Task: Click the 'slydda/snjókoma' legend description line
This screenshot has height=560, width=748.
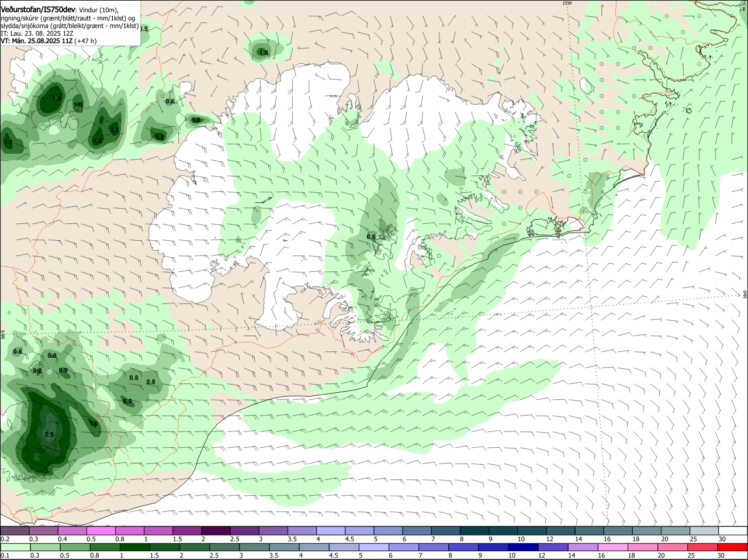Action: point(70,26)
